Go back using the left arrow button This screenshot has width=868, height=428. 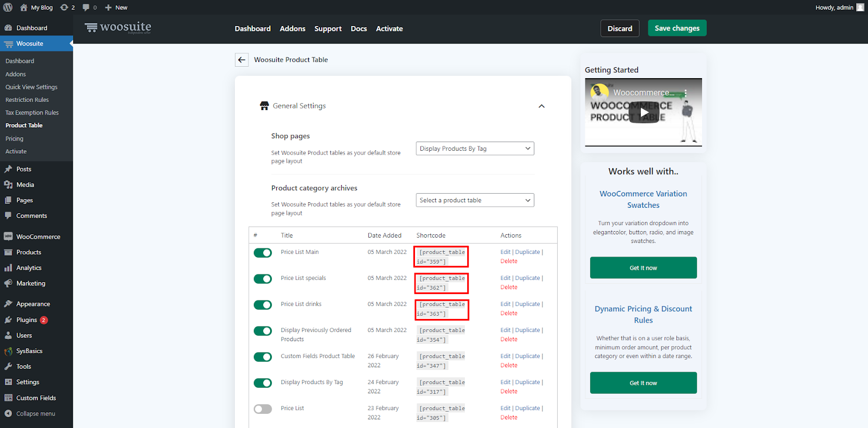tap(242, 60)
